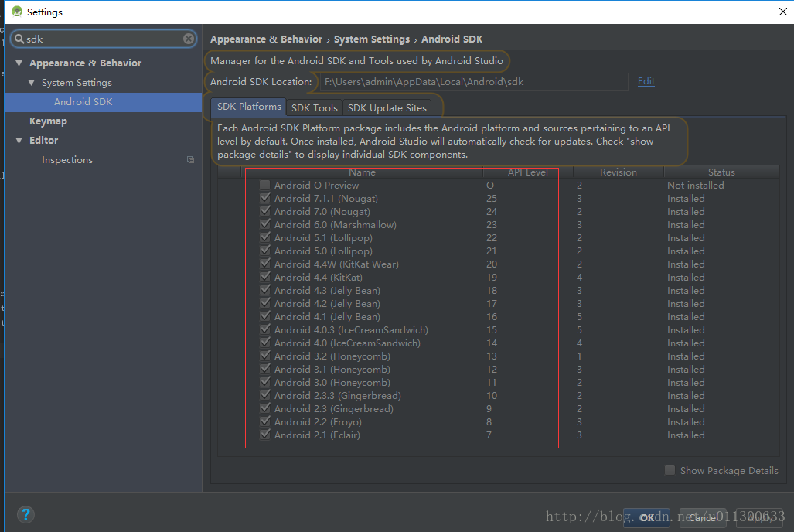Click Appearance & Behavior in breadcrumb
This screenshot has height=532, width=794.
click(x=266, y=39)
